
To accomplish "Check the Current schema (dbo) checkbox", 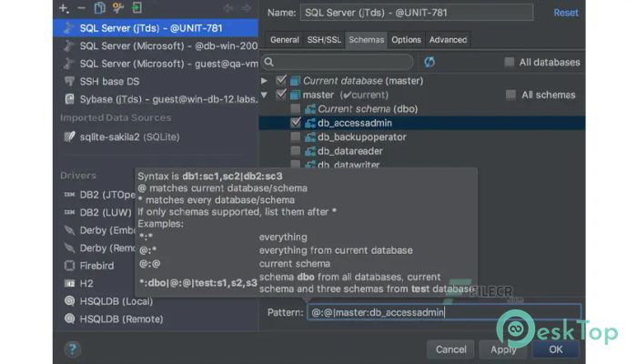I will click(x=296, y=108).
